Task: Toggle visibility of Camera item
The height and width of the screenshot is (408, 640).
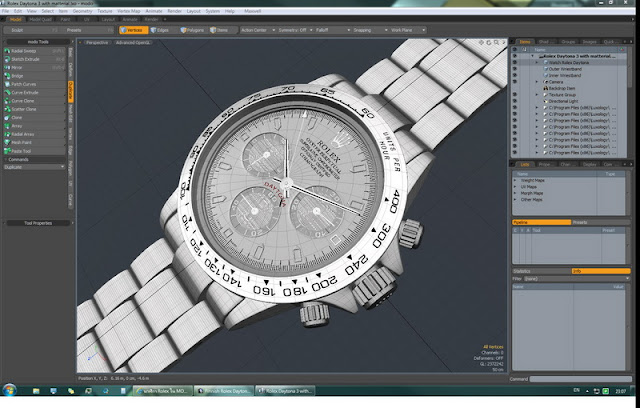Action: coord(514,82)
